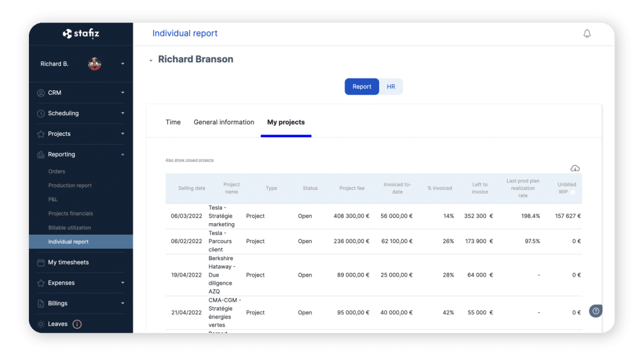The height and width of the screenshot is (357, 644).
Task: Sort by Project name column header
Action: 231,189
